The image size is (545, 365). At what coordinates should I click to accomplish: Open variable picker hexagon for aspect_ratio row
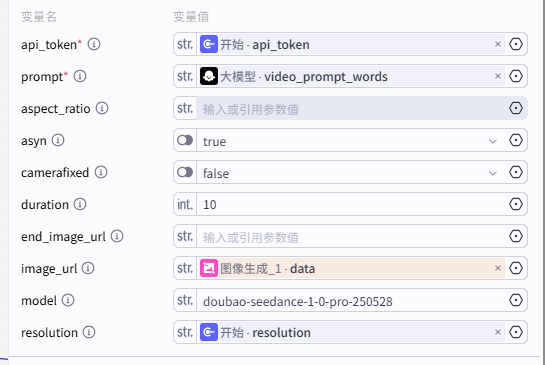(516, 108)
